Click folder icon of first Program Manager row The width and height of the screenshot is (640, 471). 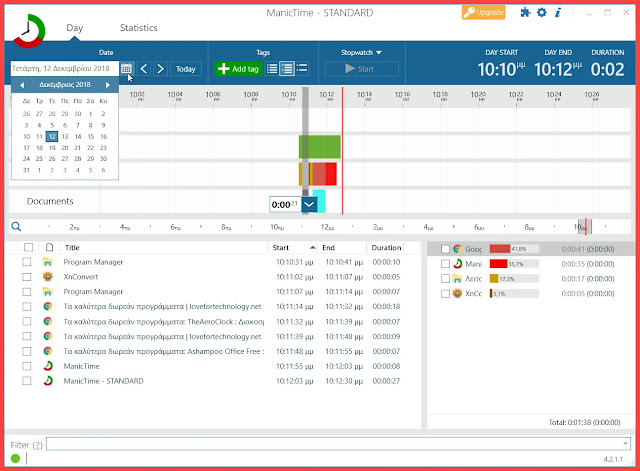pos(48,262)
